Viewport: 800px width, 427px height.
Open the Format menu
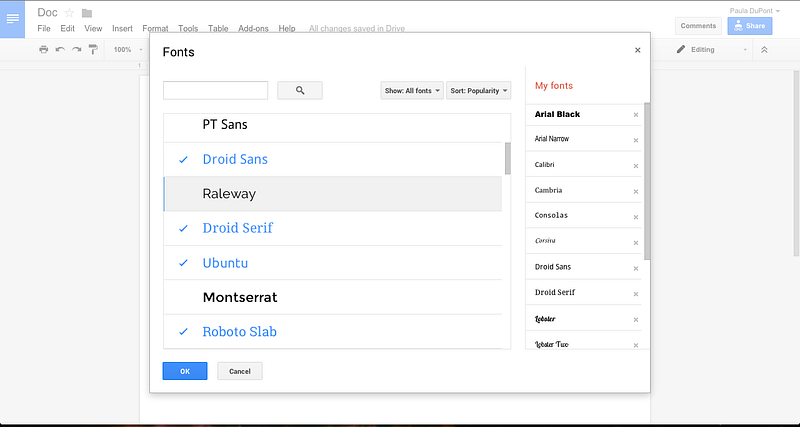pos(155,29)
